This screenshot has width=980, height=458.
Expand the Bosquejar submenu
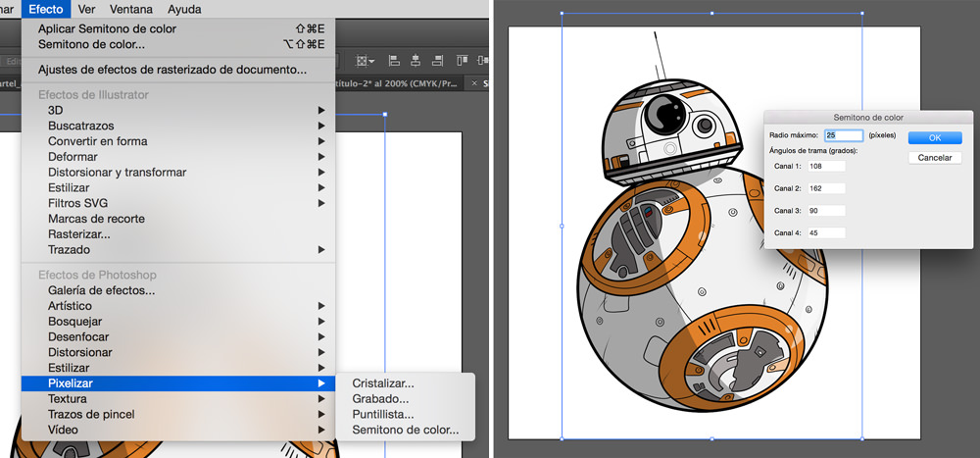178,322
